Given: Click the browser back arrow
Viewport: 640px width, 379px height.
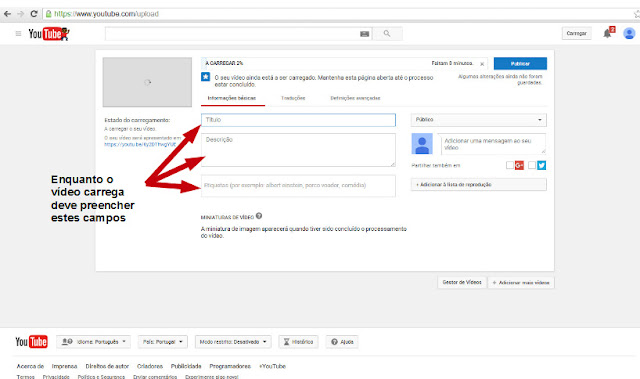Looking at the screenshot, I should point(7,14).
